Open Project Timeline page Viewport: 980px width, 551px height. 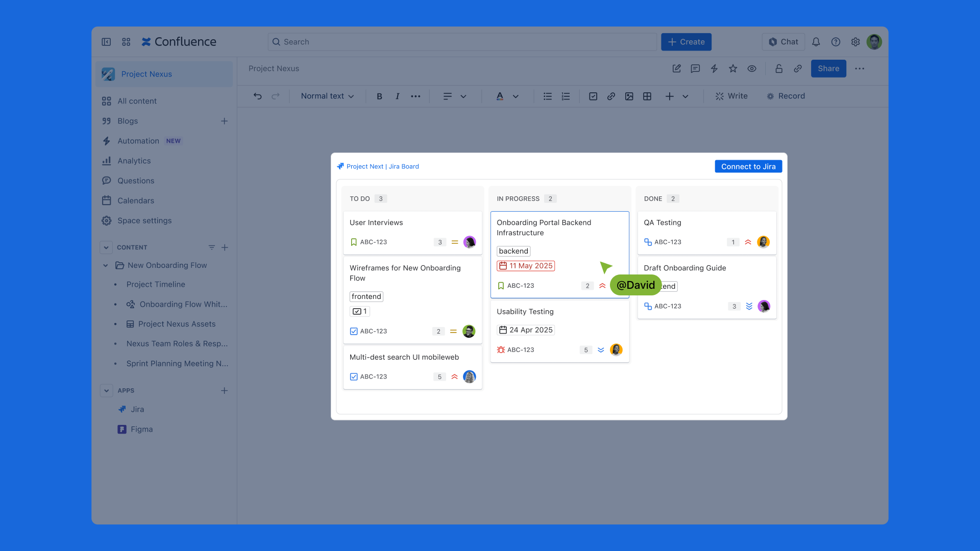(x=156, y=284)
